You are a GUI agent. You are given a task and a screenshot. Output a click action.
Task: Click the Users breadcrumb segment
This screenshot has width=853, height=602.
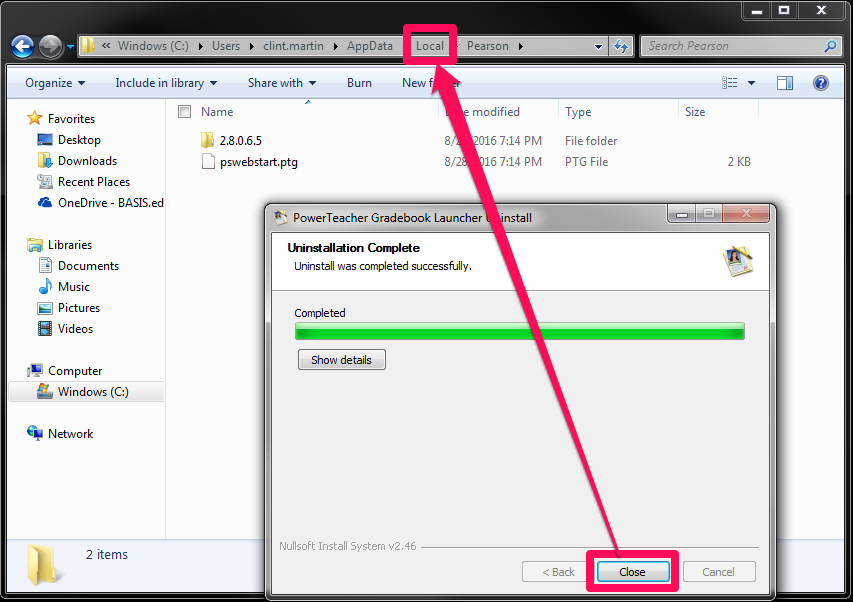click(x=226, y=46)
